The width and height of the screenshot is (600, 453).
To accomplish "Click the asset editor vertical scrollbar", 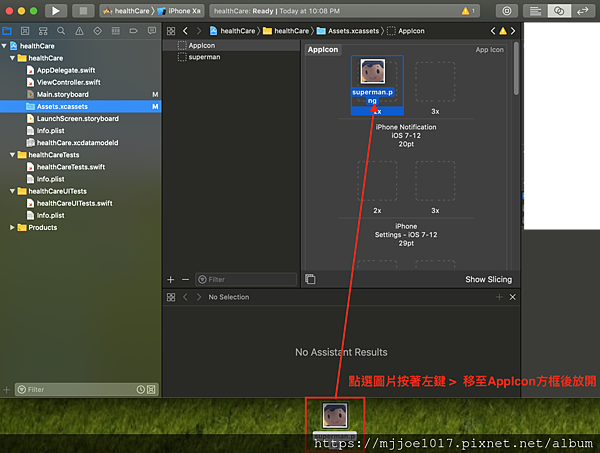I will click(516, 69).
